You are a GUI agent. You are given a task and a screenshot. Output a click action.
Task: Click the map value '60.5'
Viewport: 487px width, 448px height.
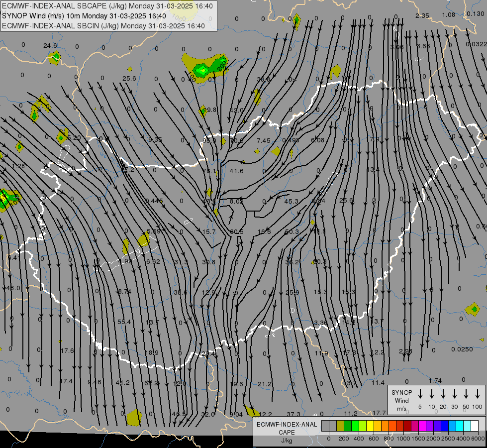(237, 232)
